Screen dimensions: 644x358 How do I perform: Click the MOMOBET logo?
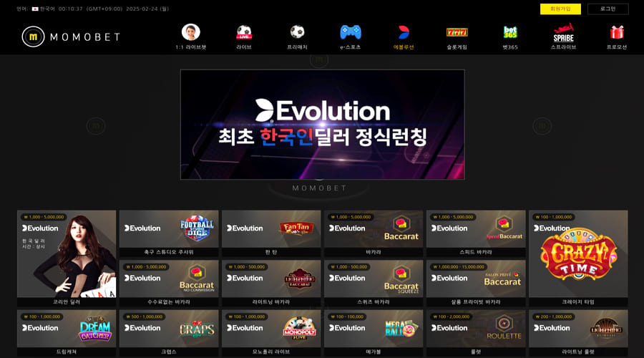point(71,37)
